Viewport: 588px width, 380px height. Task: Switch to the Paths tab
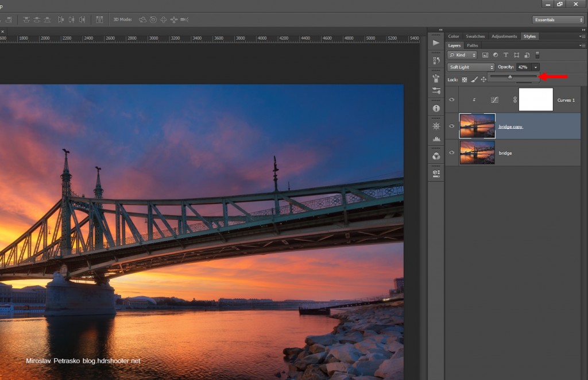pyautogui.click(x=473, y=45)
